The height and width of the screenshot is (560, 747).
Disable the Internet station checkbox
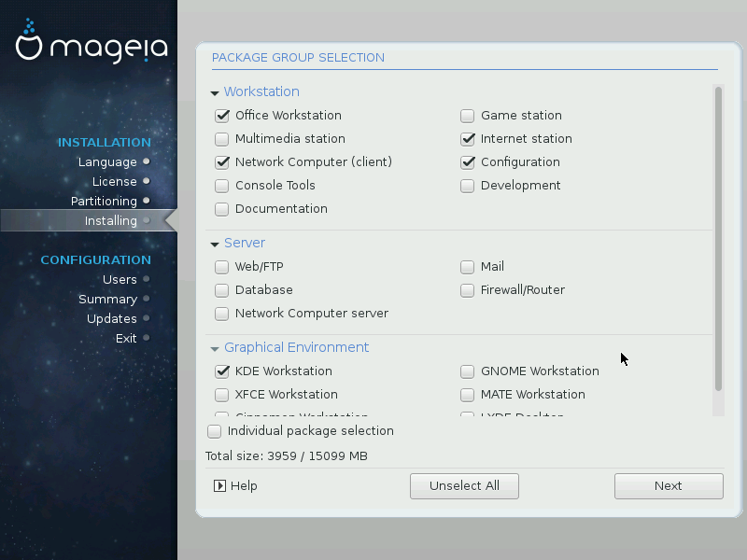click(468, 139)
